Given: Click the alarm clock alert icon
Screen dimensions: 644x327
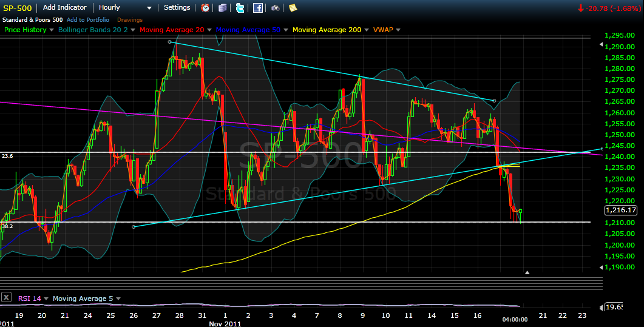Looking at the screenshot, I should (x=205, y=8).
